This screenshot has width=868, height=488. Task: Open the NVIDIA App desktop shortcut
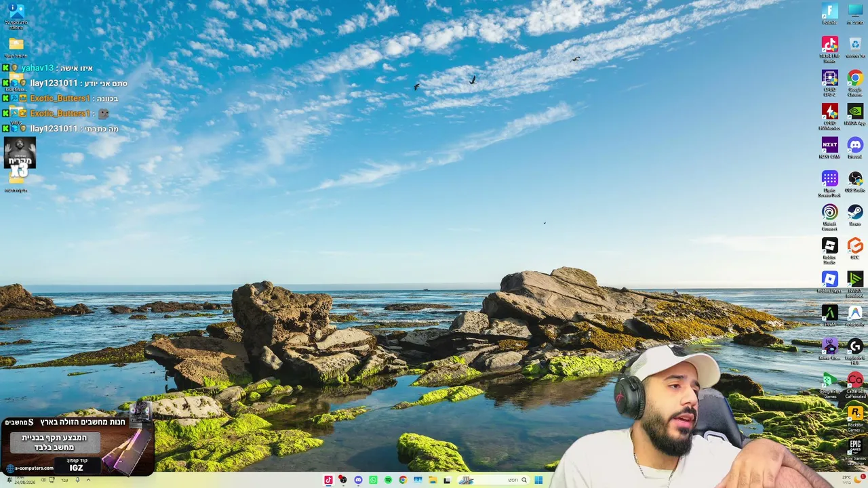pyautogui.click(x=855, y=114)
